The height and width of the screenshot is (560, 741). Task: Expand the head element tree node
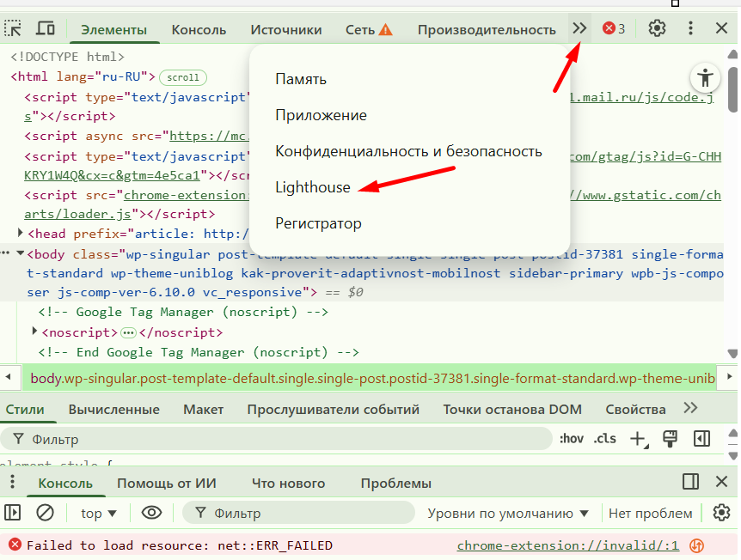[21, 233]
